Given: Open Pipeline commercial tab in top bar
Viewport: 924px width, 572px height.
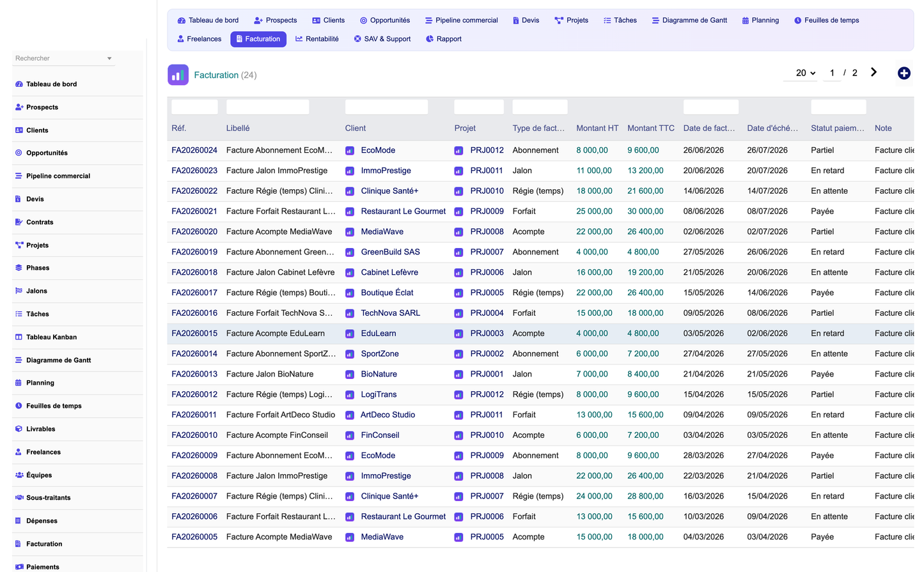Looking at the screenshot, I should pos(461,20).
